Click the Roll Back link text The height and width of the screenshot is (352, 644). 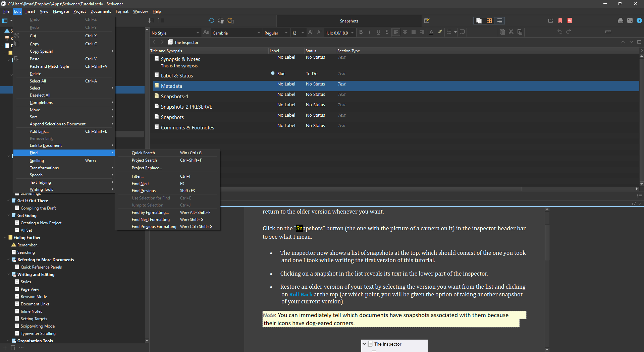301,294
